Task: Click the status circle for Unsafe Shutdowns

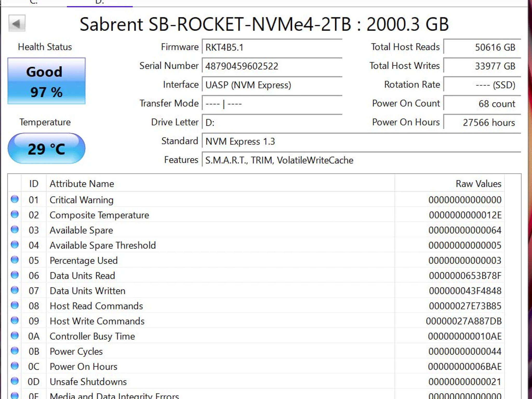Action: point(15,381)
